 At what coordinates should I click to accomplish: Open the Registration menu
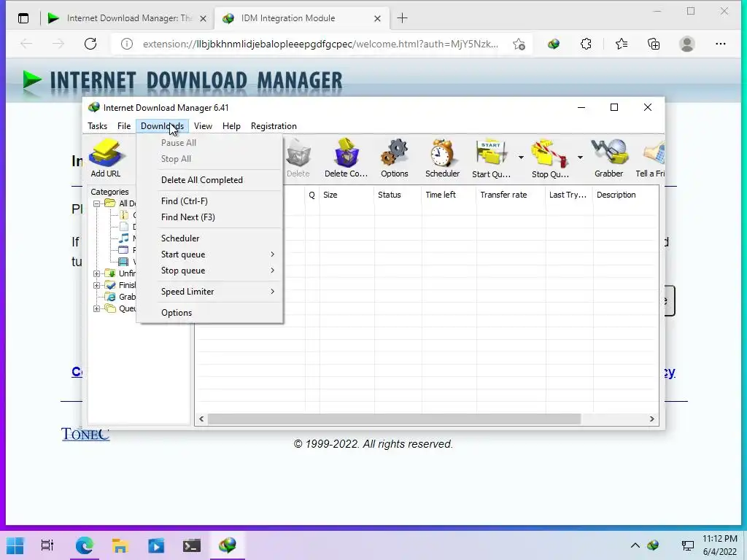point(274,126)
